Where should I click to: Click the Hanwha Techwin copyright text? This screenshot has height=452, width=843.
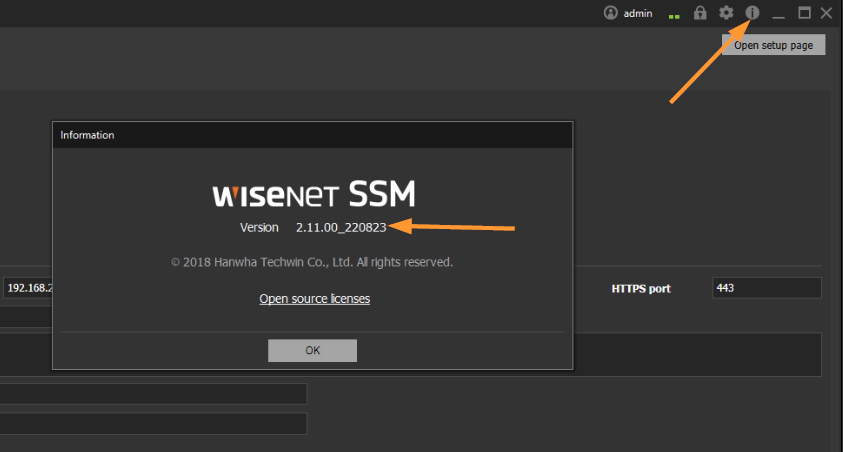pyautogui.click(x=312, y=262)
